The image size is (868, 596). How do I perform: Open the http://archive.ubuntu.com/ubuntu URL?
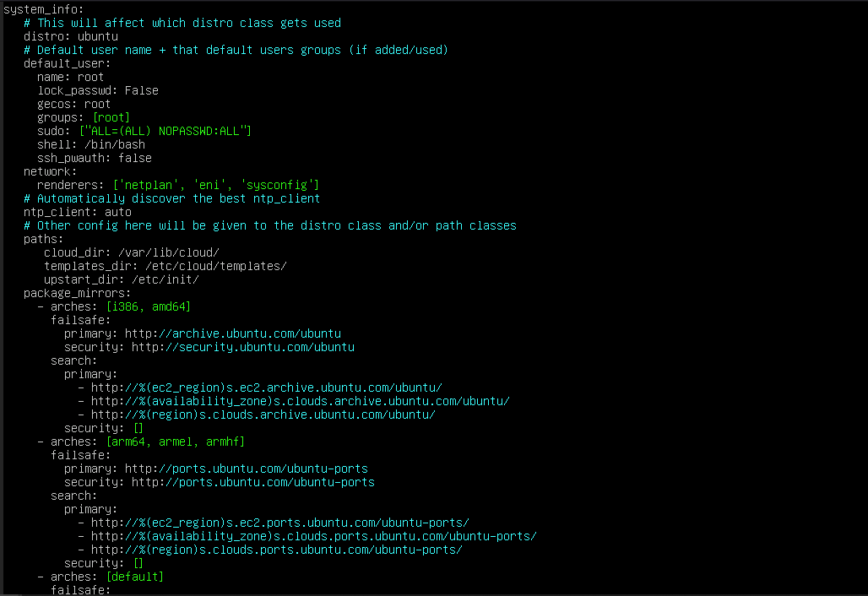pos(232,333)
